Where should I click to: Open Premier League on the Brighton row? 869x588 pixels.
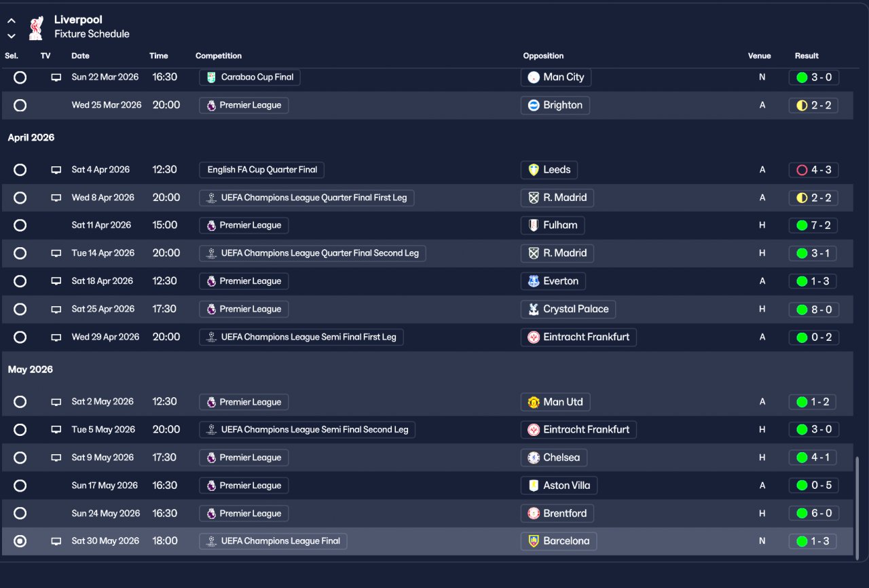pyautogui.click(x=244, y=105)
